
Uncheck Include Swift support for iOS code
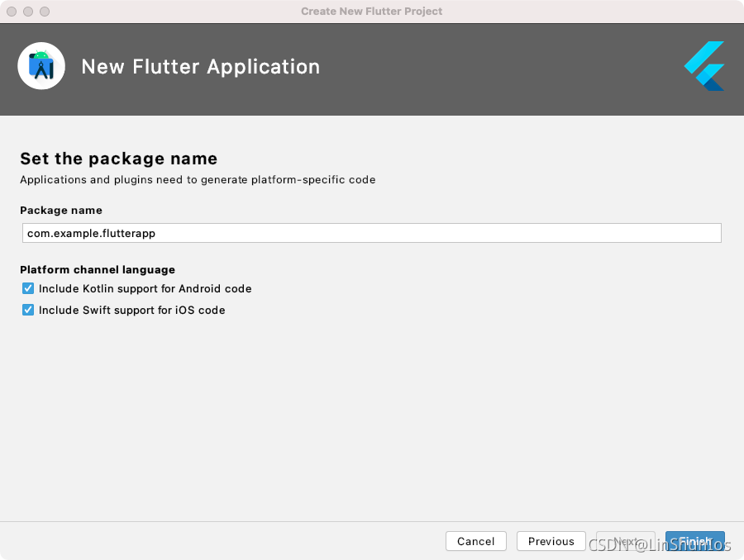pos(28,310)
